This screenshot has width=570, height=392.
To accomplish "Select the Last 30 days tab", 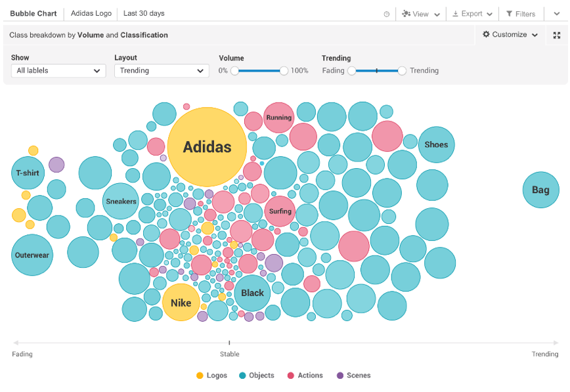I will point(144,13).
